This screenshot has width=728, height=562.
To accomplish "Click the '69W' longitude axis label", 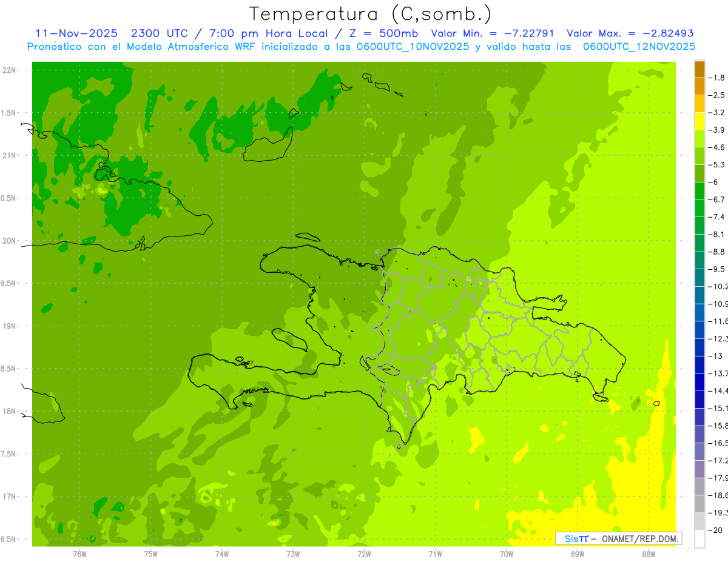I will pyautogui.click(x=578, y=554).
